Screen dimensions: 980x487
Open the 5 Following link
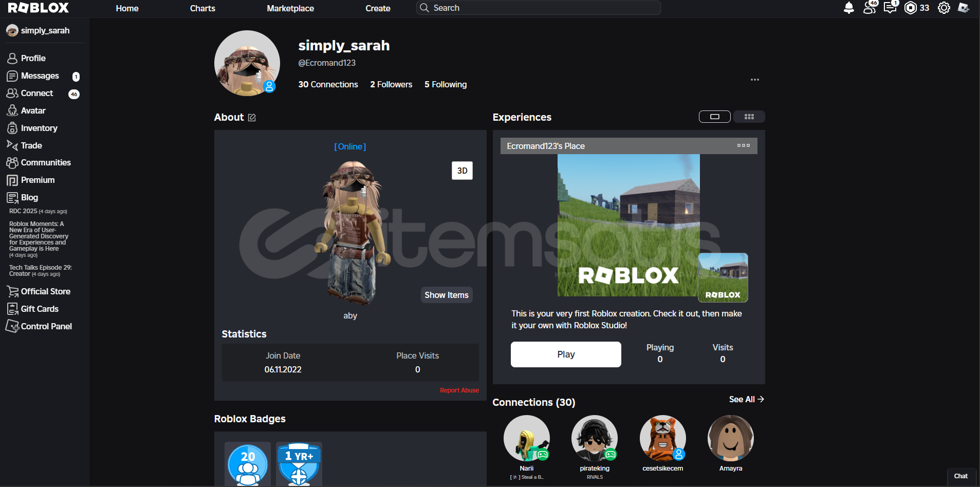pyautogui.click(x=446, y=84)
